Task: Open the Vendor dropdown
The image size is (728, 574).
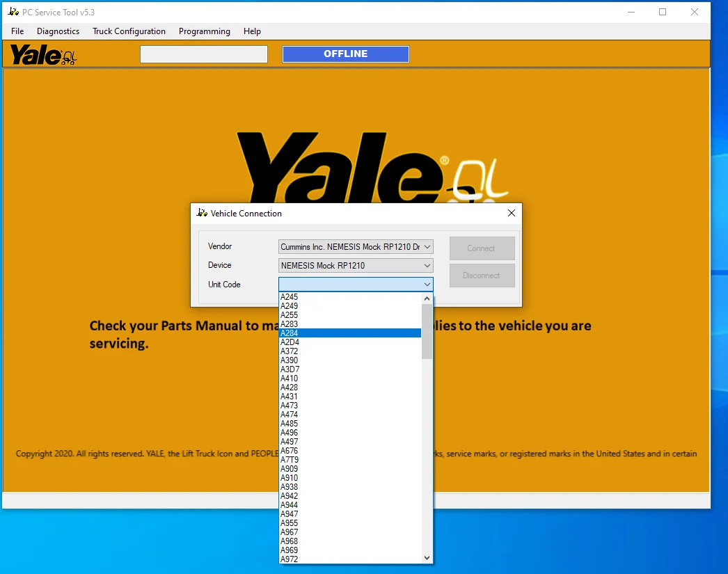Action: pos(427,246)
